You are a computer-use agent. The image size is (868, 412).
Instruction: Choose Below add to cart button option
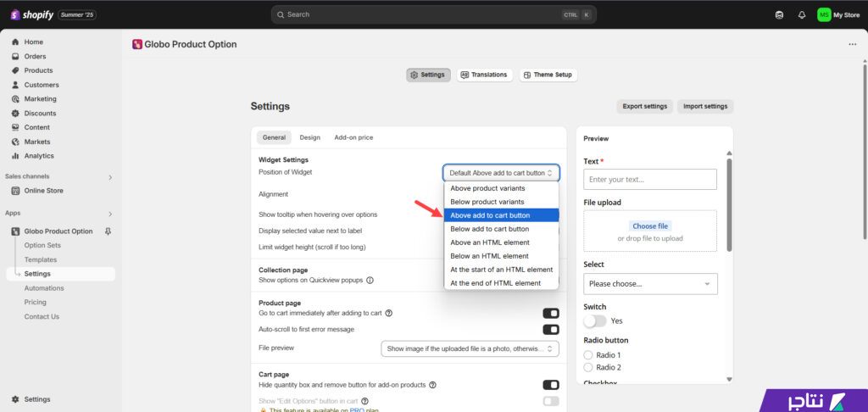(502, 229)
